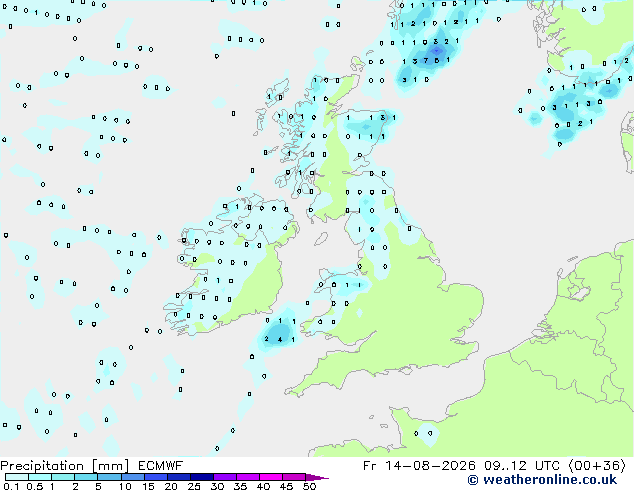Click the 'Precipitation' title text
Viewport: 634px width, 490px height.
(42, 466)
